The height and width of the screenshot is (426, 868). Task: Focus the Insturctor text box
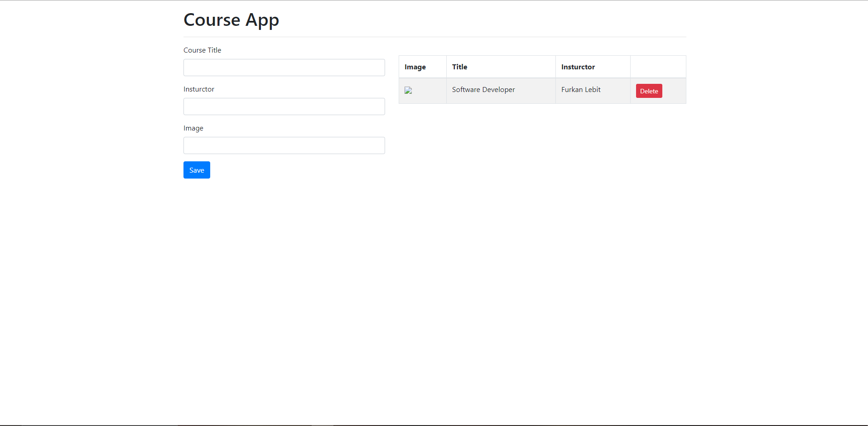click(284, 106)
